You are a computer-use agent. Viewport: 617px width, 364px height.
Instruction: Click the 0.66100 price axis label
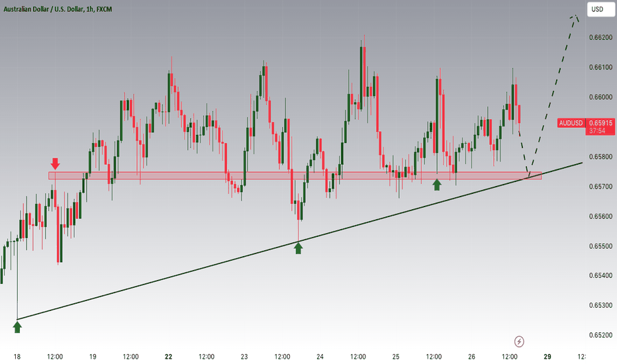pos(600,68)
